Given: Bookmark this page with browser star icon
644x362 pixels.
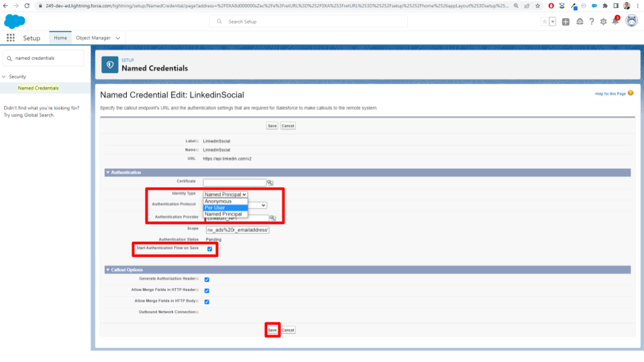Looking at the screenshot, I should 537,6.
